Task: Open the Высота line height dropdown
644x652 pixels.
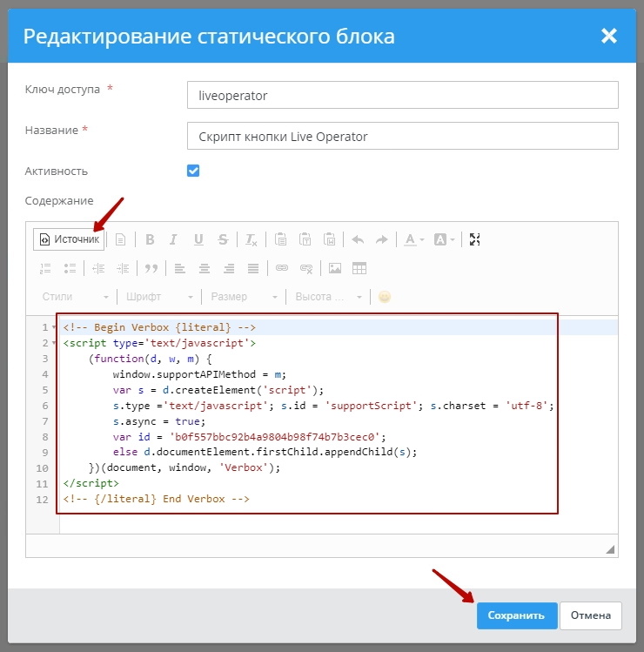Action: pyautogui.click(x=328, y=297)
